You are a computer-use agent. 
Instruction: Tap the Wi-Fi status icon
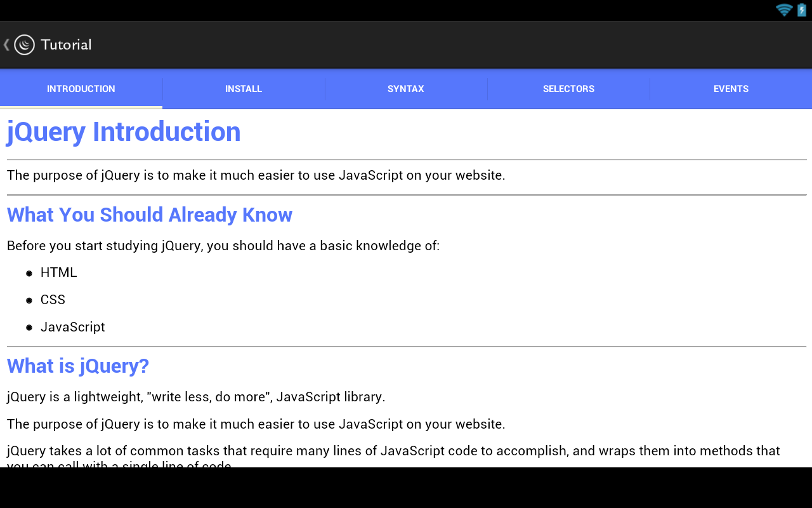coord(784,10)
